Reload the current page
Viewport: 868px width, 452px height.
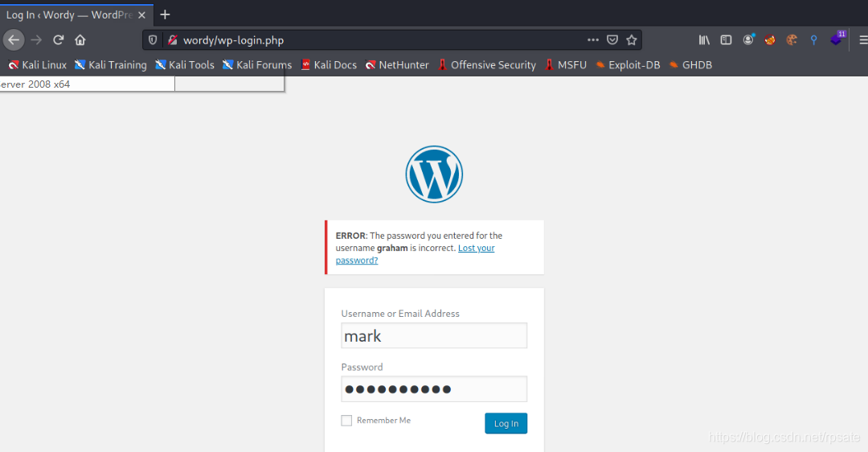[x=58, y=40]
